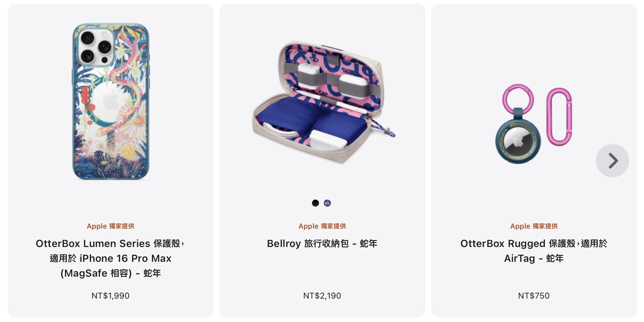The image size is (644, 322).
Task: Click Apple 獨家提供 label above OtterBox Rugged
Action: pos(534,226)
